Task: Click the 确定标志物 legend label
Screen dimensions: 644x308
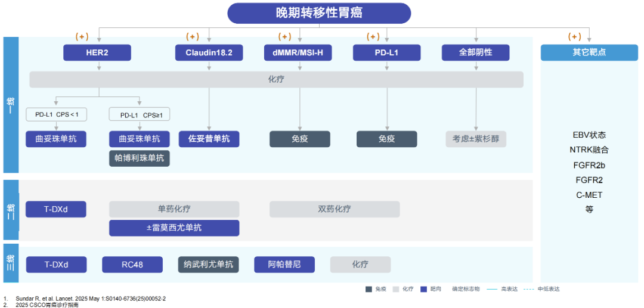Action: (466, 289)
